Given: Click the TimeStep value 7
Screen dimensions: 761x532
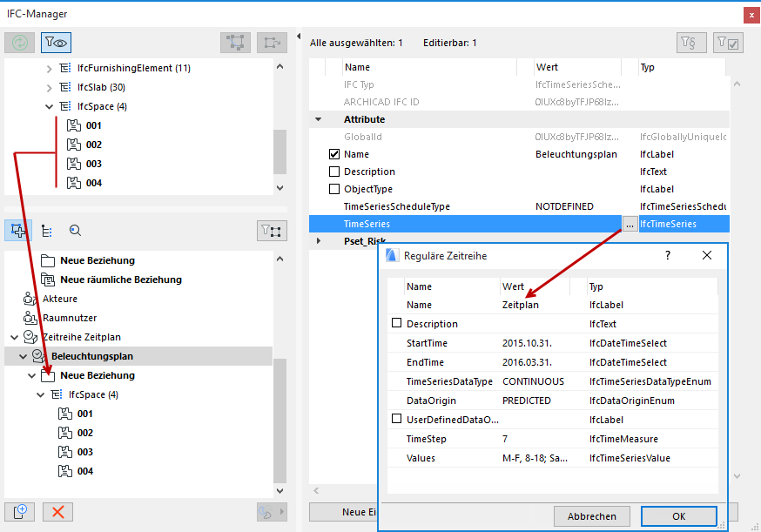Looking at the screenshot, I should [x=505, y=439].
